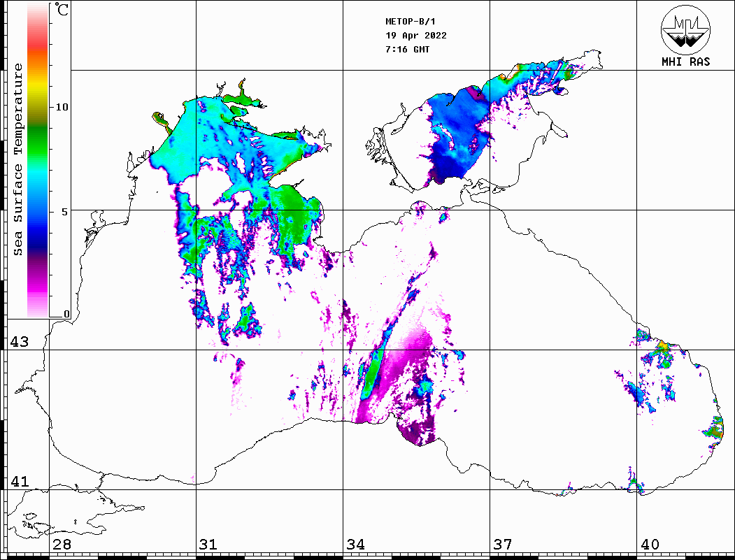Click the temperature color scale bar
This screenshot has width=735, height=560.
(x=38, y=161)
